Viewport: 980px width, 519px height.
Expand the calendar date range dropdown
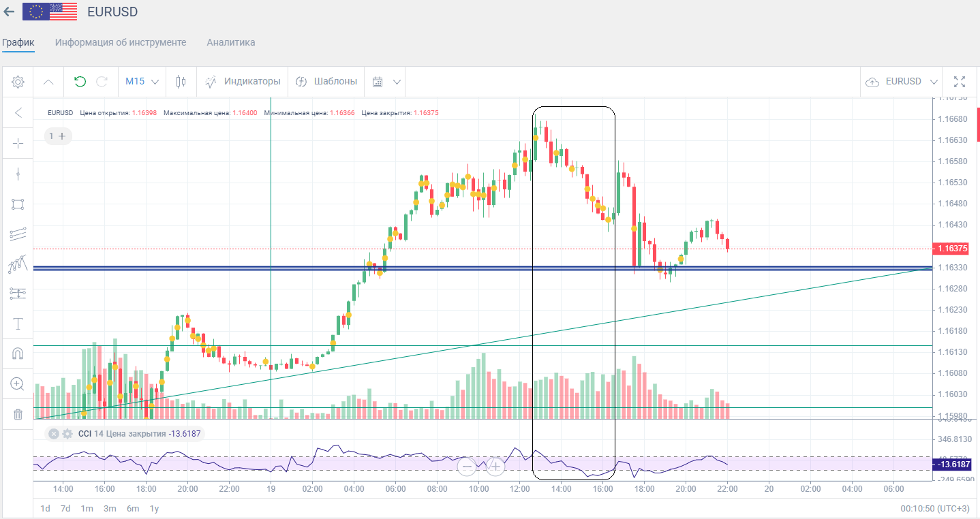(386, 82)
